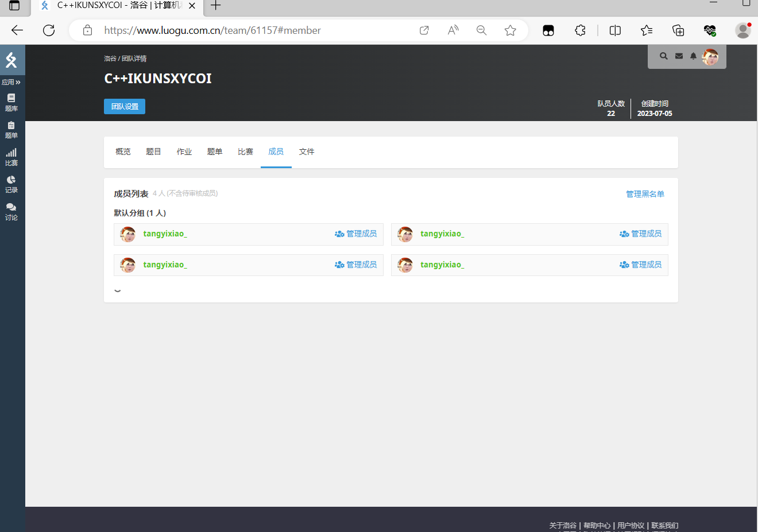The width and height of the screenshot is (758, 532).
Task: Click the open-in-app icon in address bar
Action: (x=424, y=30)
